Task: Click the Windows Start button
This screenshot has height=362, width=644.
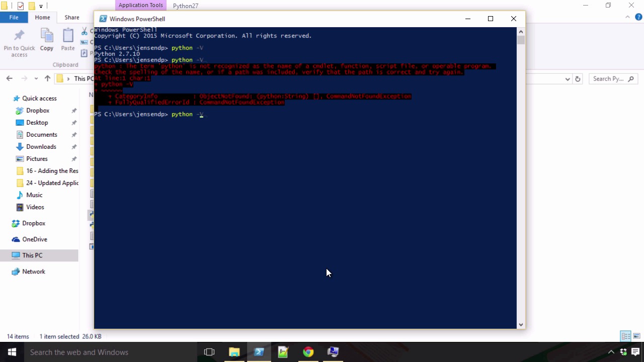Action: click(12, 352)
